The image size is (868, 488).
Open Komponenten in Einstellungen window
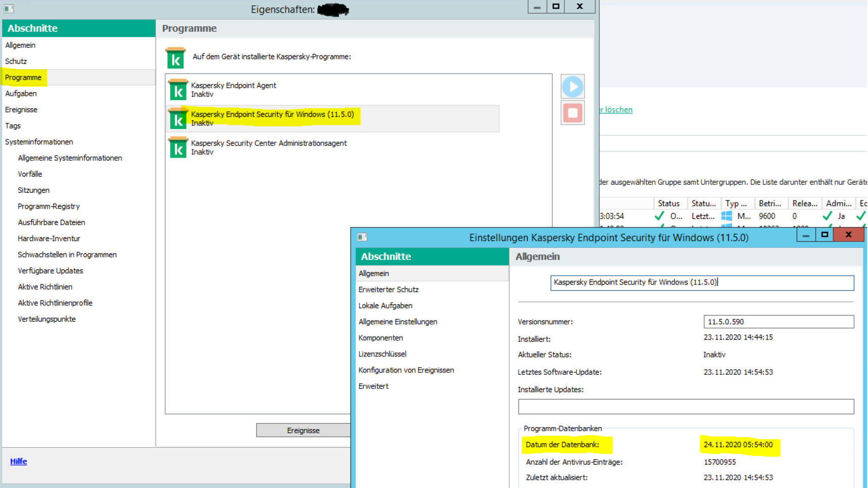click(381, 338)
